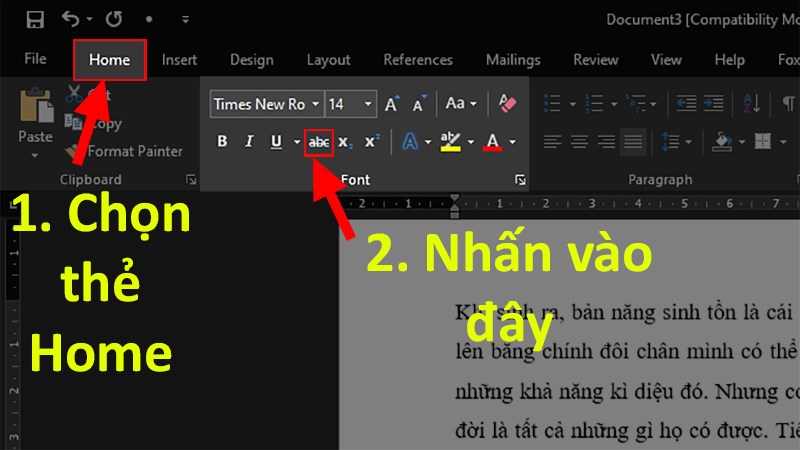Screen dimensions: 800x450
Task: Switch to the Review tab
Action: [595, 60]
